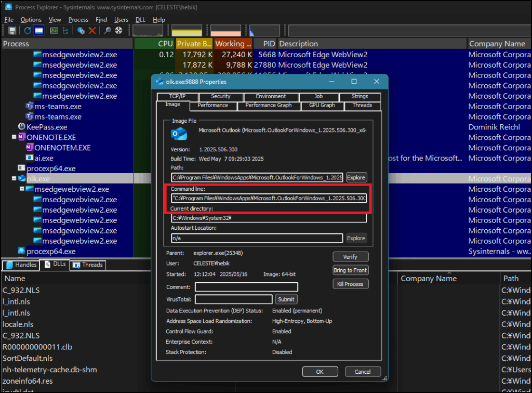This screenshot has height=393, width=532.
Task: Click into the Comment input field
Action: click(x=246, y=287)
